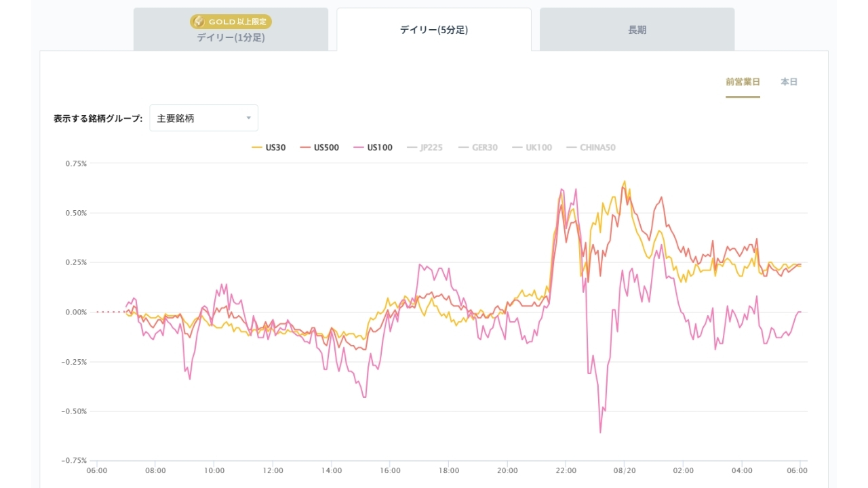Toggle US30 series in legend
This screenshot has height=488, width=868.
[269, 148]
